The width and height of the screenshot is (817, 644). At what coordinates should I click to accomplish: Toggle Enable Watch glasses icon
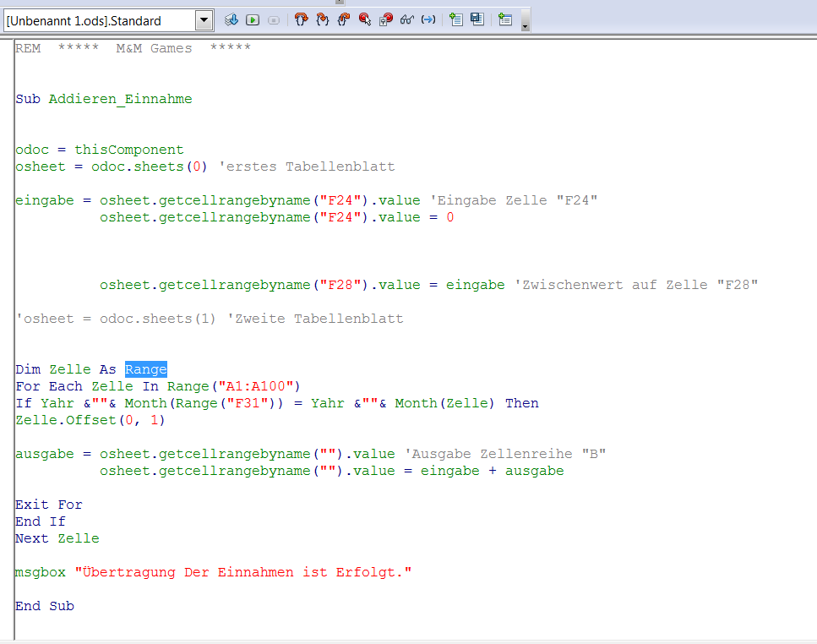tap(406, 19)
